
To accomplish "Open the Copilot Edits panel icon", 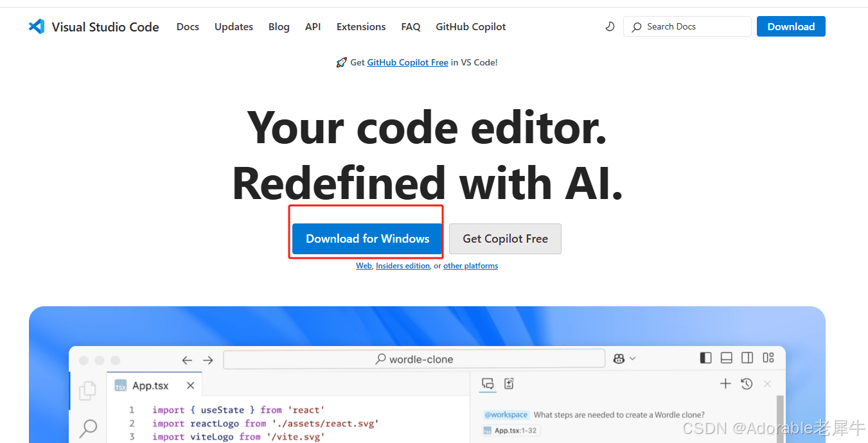I will (x=509, y=383).
